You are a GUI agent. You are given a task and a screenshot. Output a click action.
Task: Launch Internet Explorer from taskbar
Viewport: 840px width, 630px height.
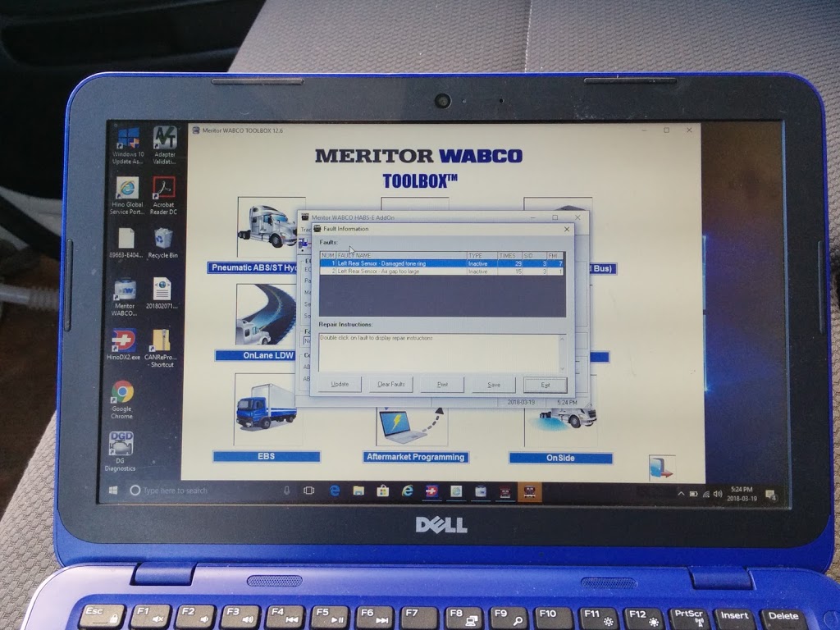coord(408,491)
